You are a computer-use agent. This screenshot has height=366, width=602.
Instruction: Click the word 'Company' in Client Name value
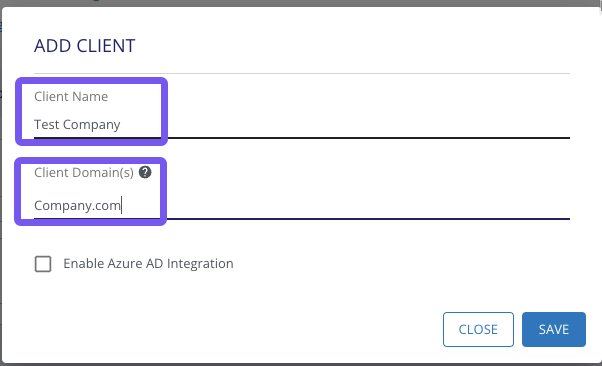pos(92,125)
